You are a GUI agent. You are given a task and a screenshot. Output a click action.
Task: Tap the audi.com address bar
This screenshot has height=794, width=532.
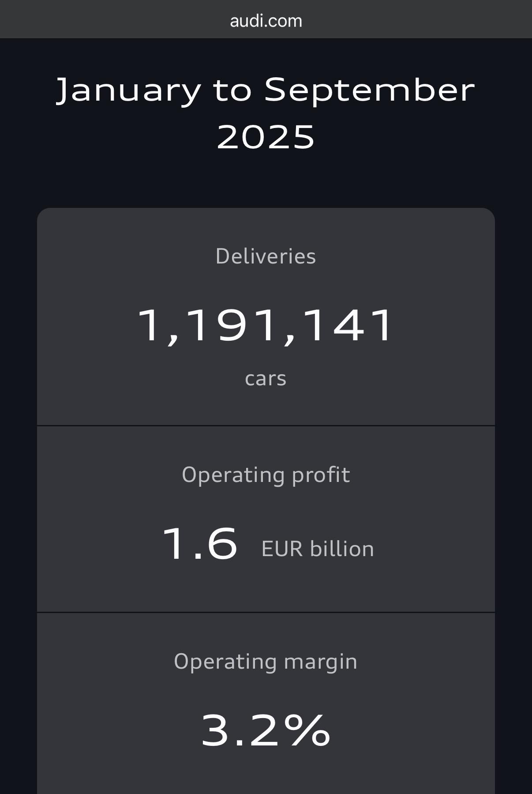coord(266,21)
